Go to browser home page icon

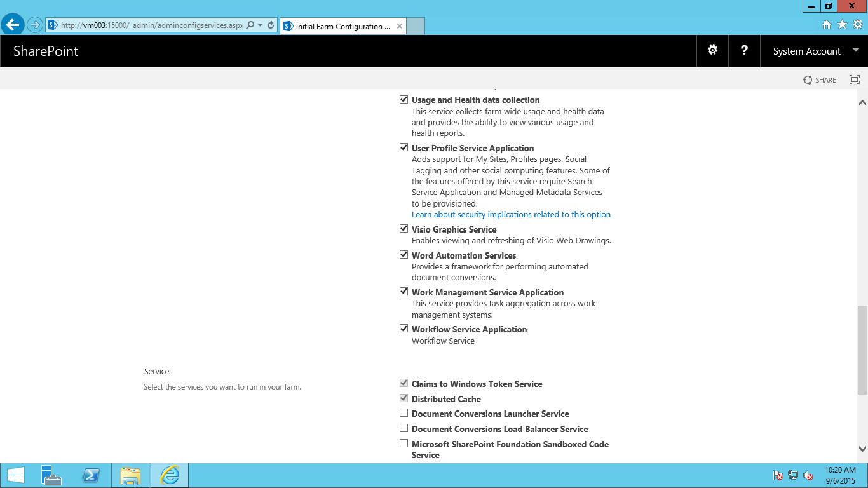coord(827,25)
